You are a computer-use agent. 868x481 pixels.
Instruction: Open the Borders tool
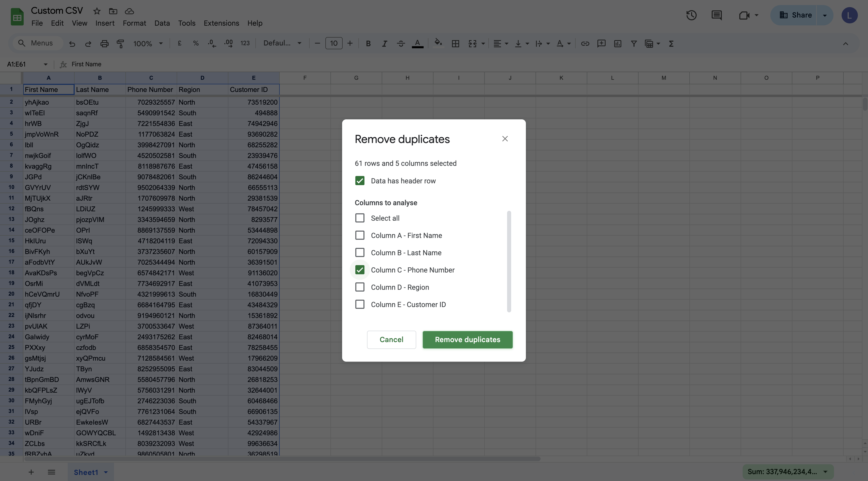[x=455, y=43]
